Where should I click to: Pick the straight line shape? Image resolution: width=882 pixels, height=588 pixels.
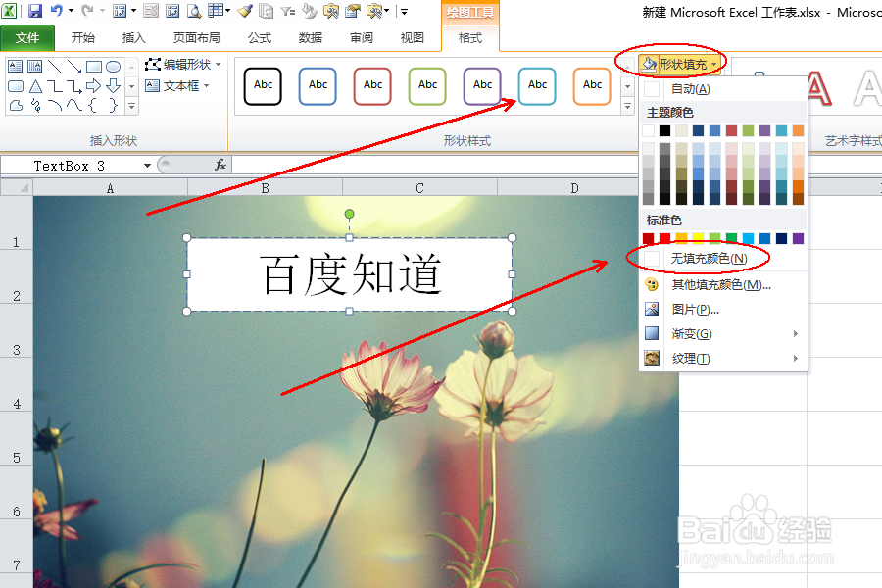click(x=55, y=67)
